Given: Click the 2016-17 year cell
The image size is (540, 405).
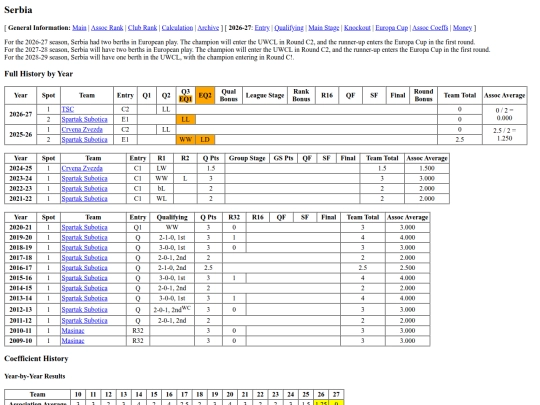Looking at the screenshot, I should click(21, 268).
